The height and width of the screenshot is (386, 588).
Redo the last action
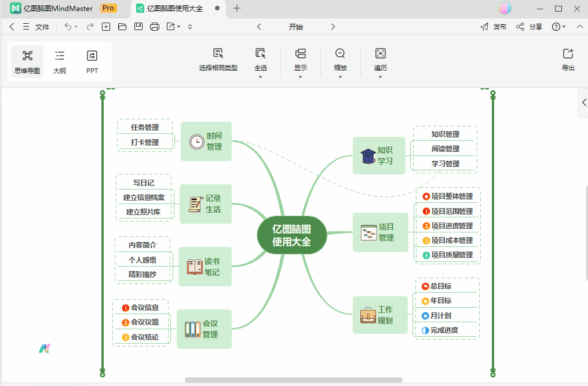coord(90,27)
